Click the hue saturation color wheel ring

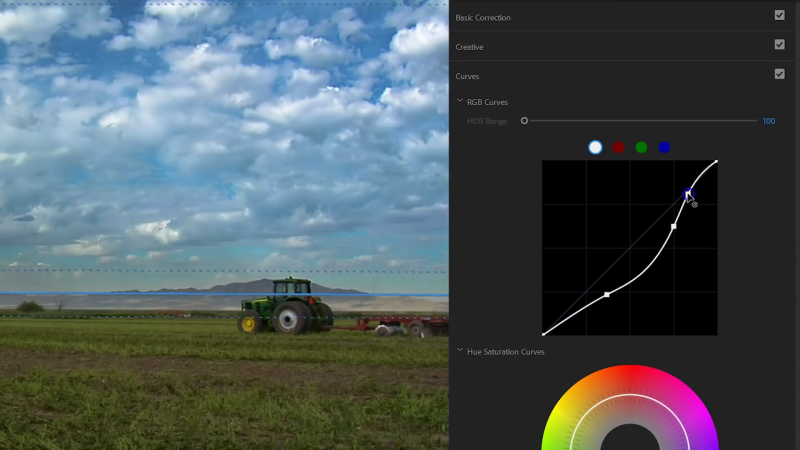click(x=630, y=394)
